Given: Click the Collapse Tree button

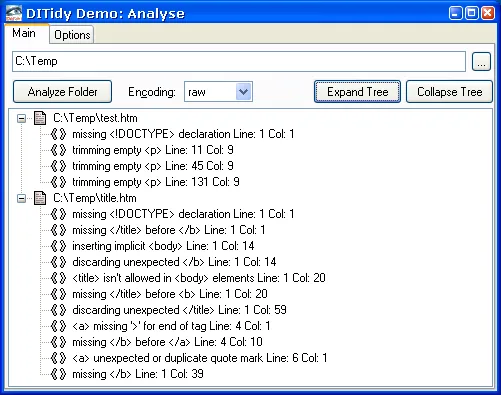Looking at the screenshot, I should tap(449, 92).
